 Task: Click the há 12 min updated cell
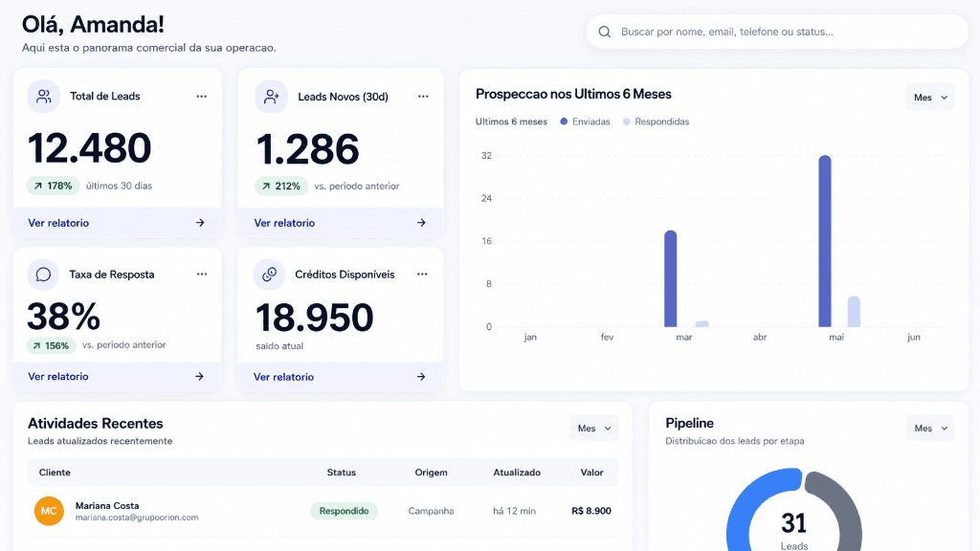click(514, 511)
